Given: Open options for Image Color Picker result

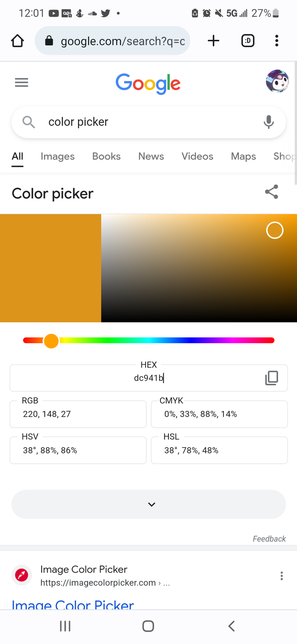Looking at the screenshot, I should tap(282, 576).
